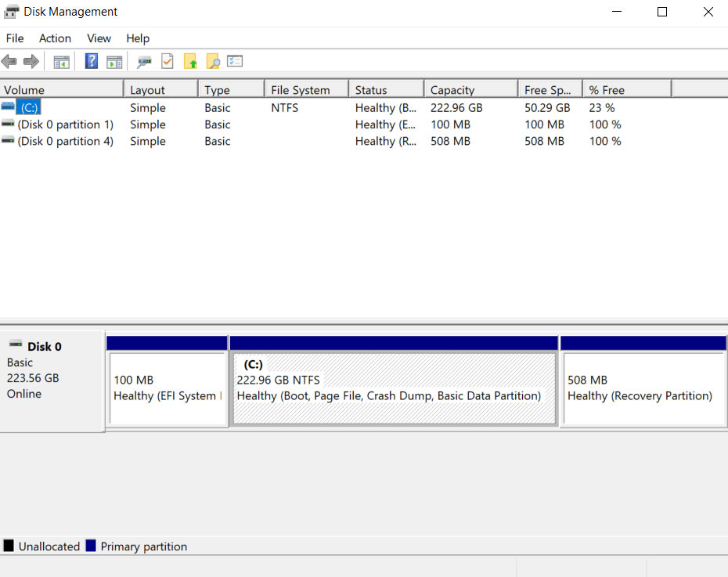Sort by the Type column header

click(x=232, y=89)
